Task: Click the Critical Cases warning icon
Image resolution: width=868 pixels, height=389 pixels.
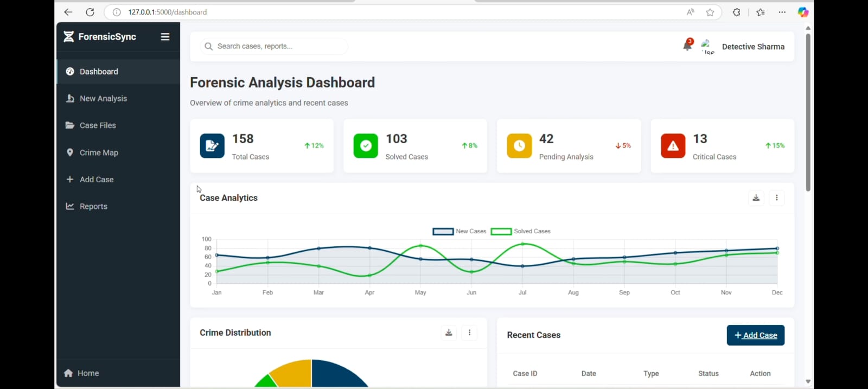Action: [x=673, y=146]
